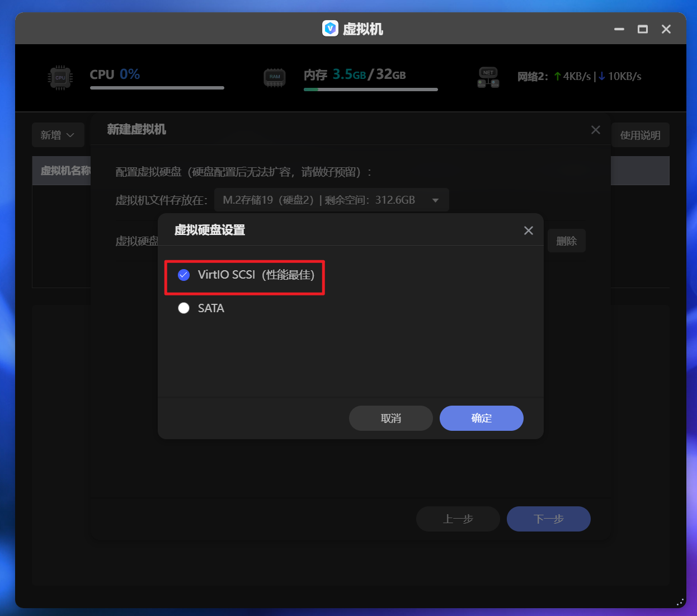Click the 使用说明 button
This screenshot has width=697, height=616.
640,135
